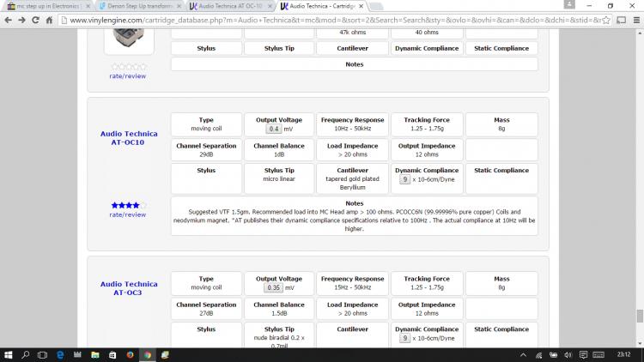Open the touch keyboard tray icon
This screenshot has width=644, height=362.
click(x=598, y=355)
